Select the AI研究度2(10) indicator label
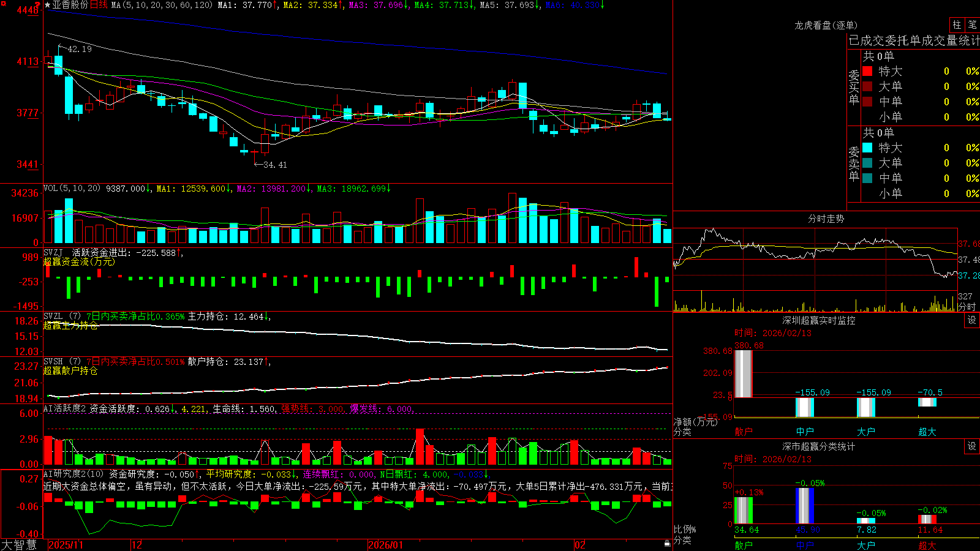 pyautogui.click(x=74, y=474)
